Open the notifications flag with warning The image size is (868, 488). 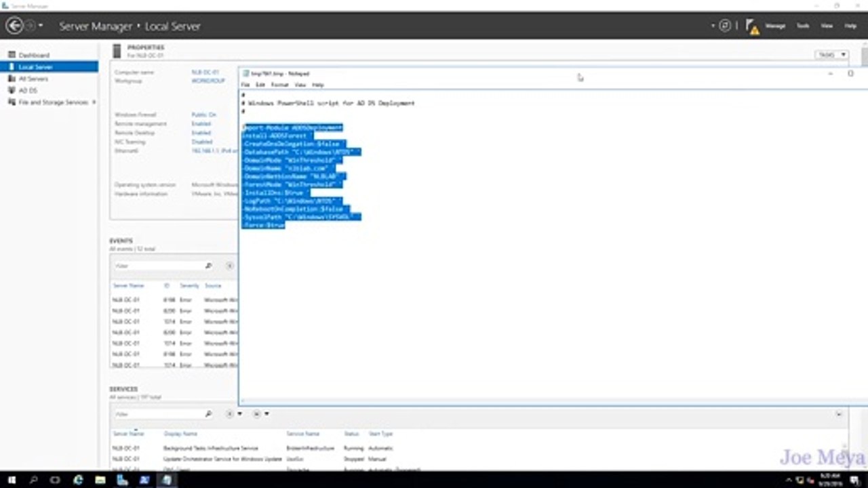pyautogui.click(x=752, y=26)
